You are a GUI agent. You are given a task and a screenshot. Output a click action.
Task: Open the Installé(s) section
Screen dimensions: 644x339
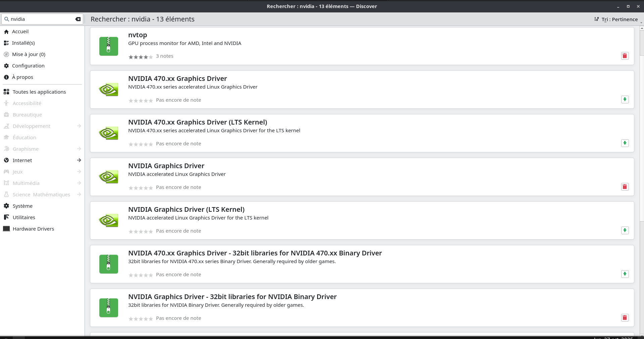tap(23, 43)
